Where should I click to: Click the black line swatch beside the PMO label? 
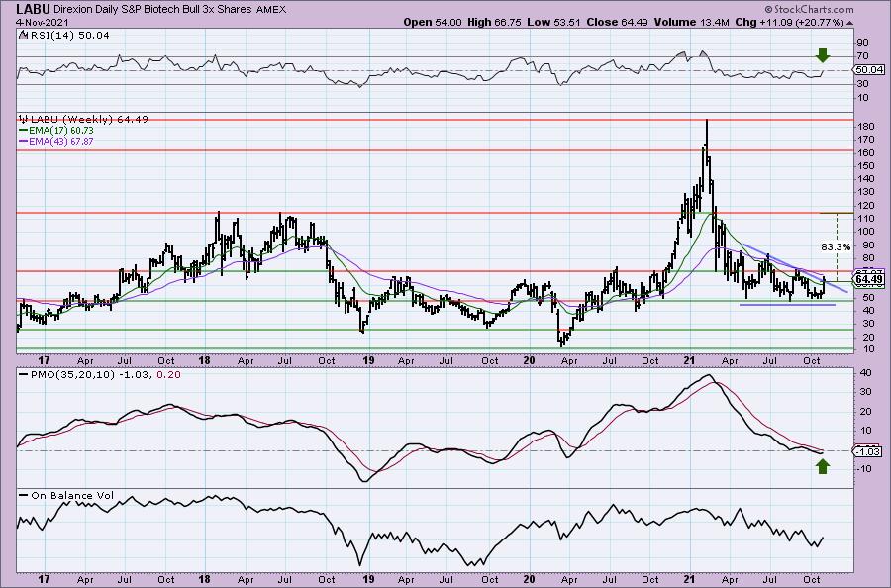click(23, 375)
